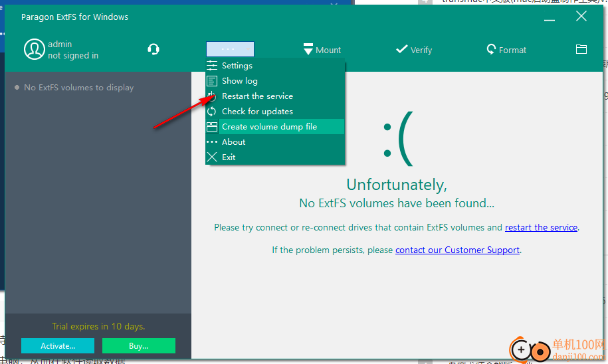Select Check for updates menu item

coord(275,111)
